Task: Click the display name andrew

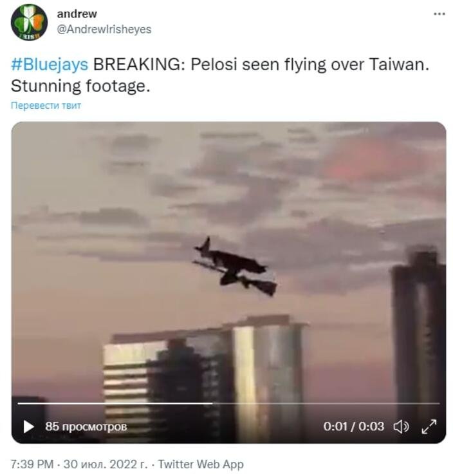Action: [77, 14]
